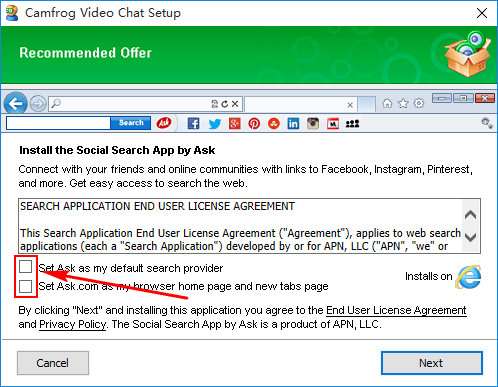Click the blue browser back arrow

coord(16,104)
